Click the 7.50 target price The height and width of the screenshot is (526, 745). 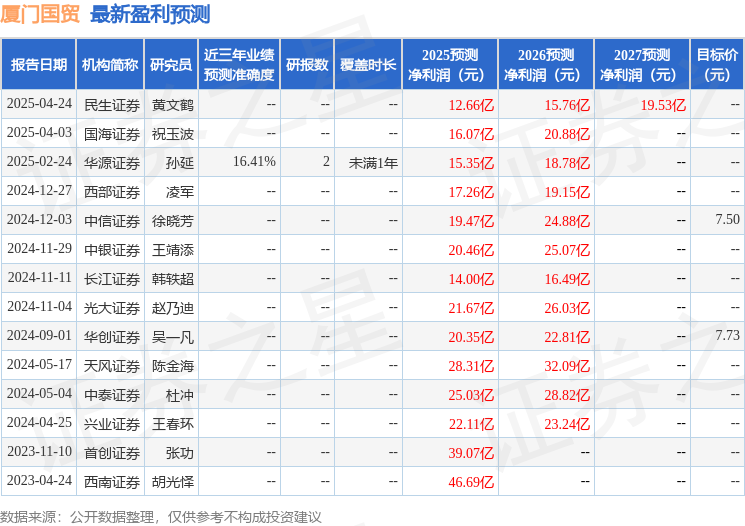(x=727, y=220)
